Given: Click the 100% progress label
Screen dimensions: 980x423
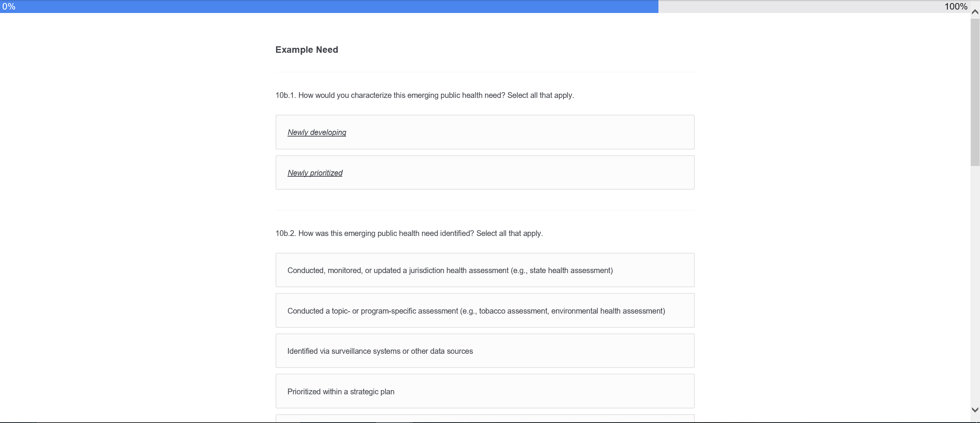Looking at the screenshot, I should coord(955,7).
